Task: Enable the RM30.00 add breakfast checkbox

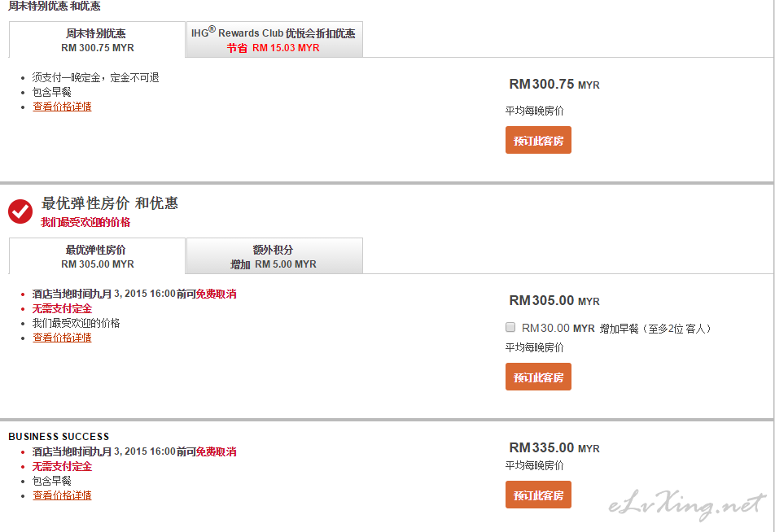Action: tap(510, 327)
